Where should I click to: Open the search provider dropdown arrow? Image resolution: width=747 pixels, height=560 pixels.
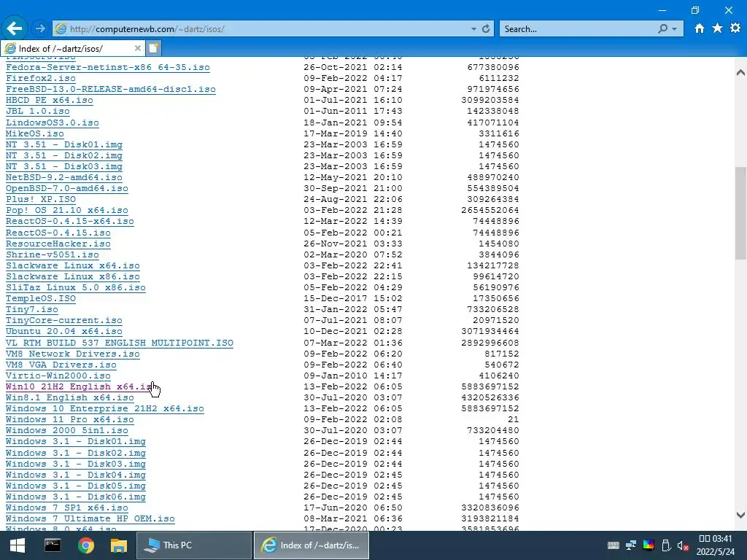click(674, 29)
